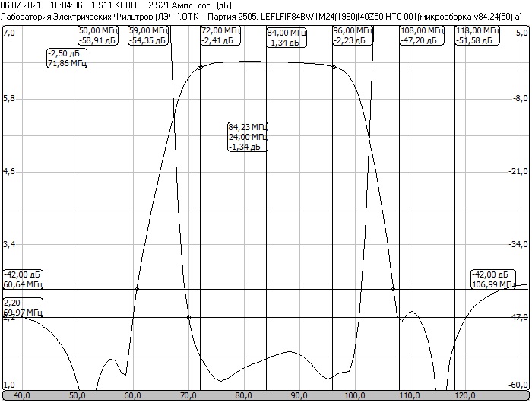
Task: Click the 2,20 69,97 МГц KSWR label
Action: pos(23,307)
